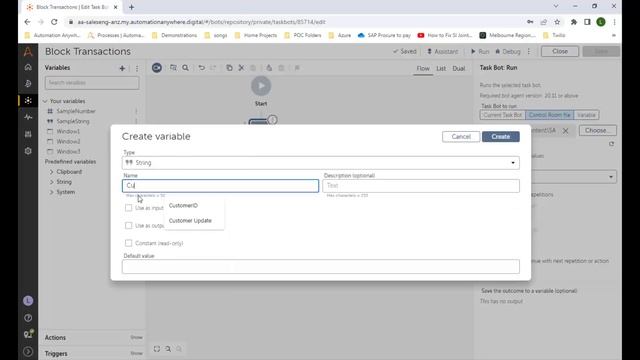Switch to Dual view tab
Screen dimensions: 640x360
pos(459,68)
